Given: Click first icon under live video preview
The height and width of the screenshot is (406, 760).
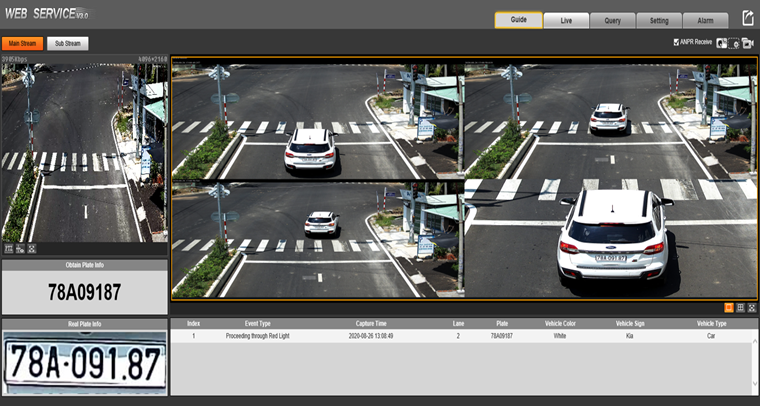Looking at the screenshot, I should tap(9, 248).
